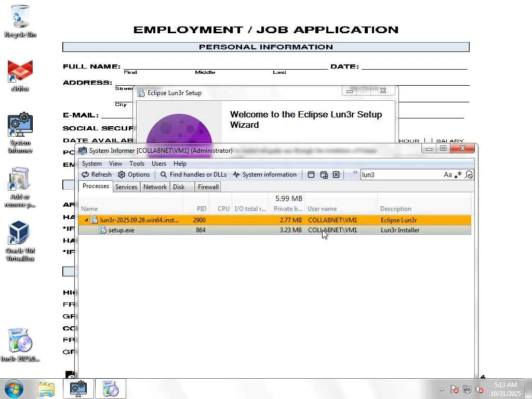Image resolution: width=532 pixels, height=399 pixels.
Task: Collapse the lun3r-2025.09.28 process tree arrow
Action: pos(86,220)
